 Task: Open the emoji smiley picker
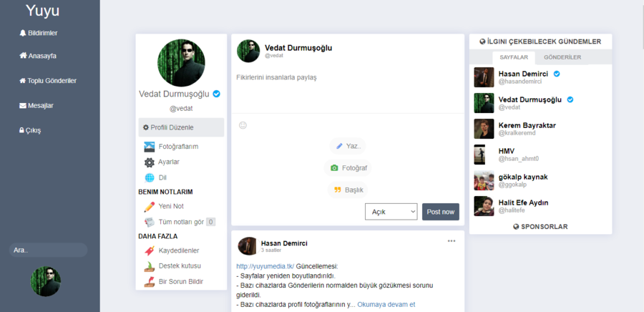(x=243, y=125)
